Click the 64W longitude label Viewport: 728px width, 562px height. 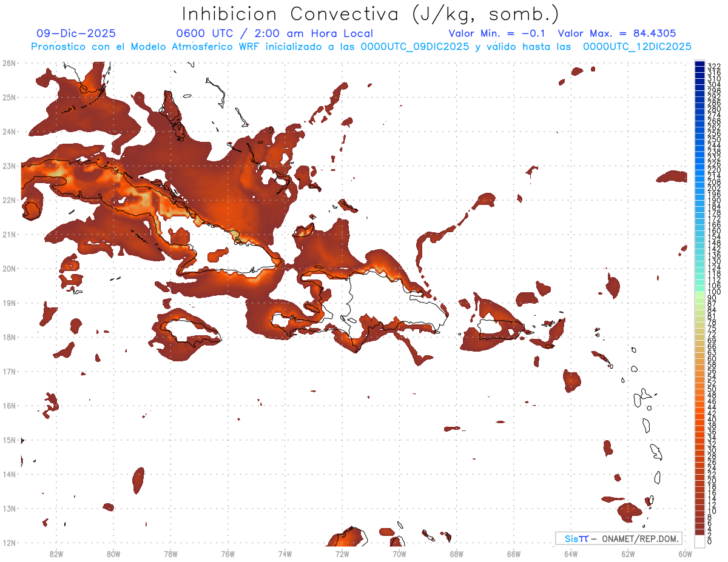(x=571, y=554)
